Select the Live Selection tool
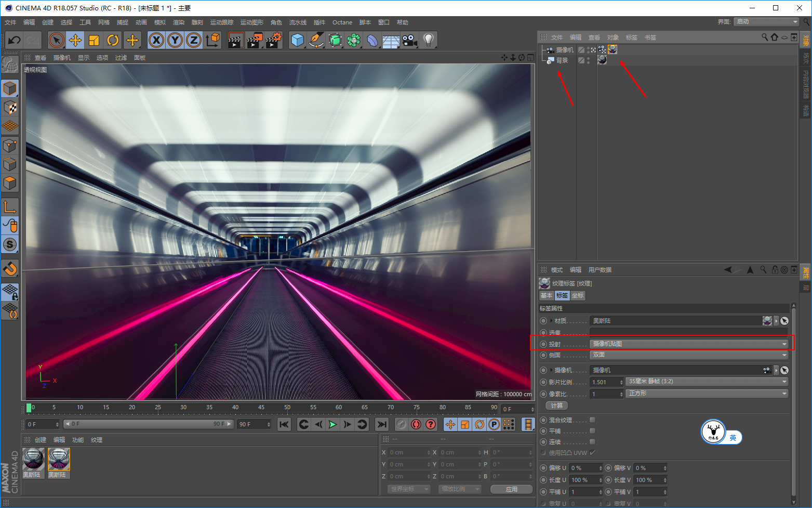The width and height of the screenshot is (812, 508). click(x=56, y=40)
